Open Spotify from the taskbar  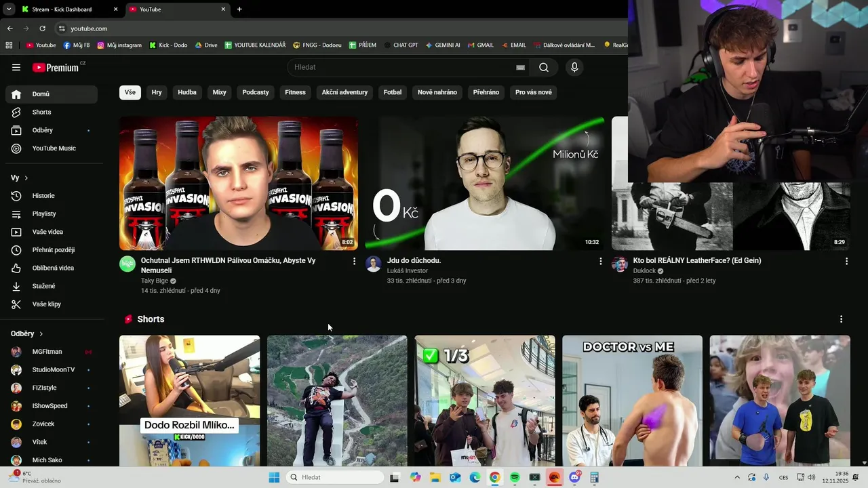pyautogui.click(x=515, y=477)
